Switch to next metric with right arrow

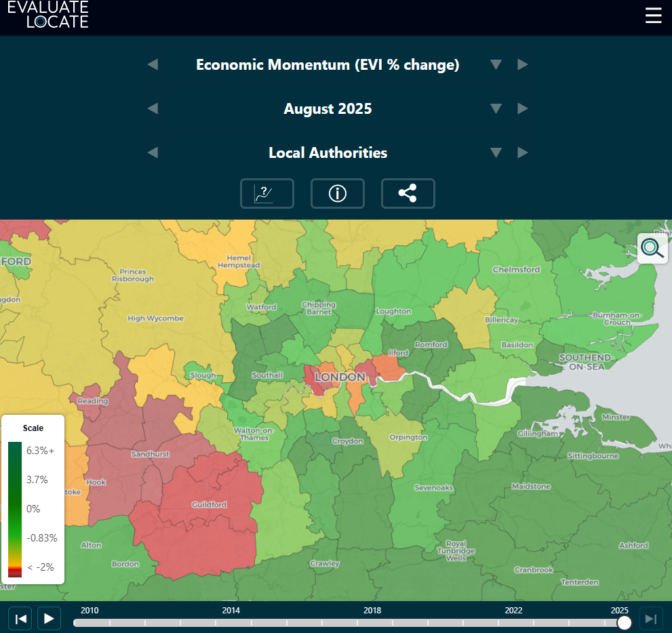(x=523, y=64)
